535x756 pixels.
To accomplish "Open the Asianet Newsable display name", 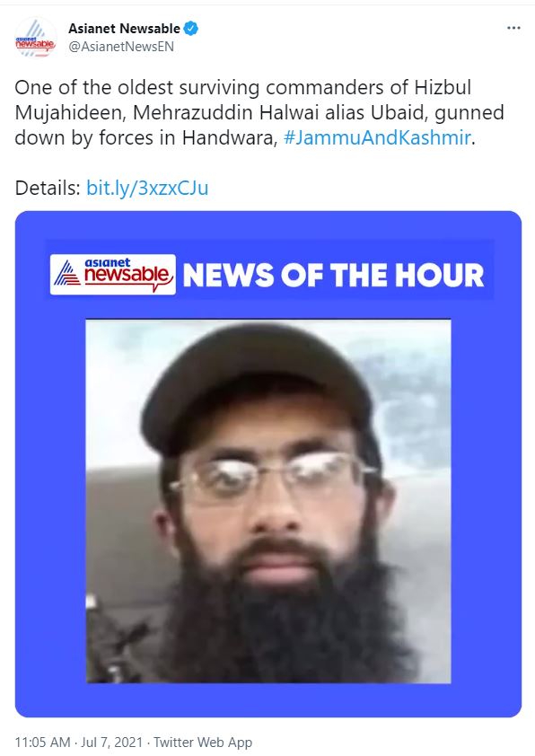I will [125, 29].
